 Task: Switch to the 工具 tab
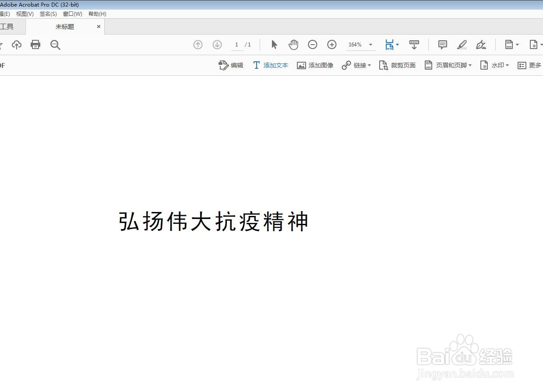pos(7,27)
